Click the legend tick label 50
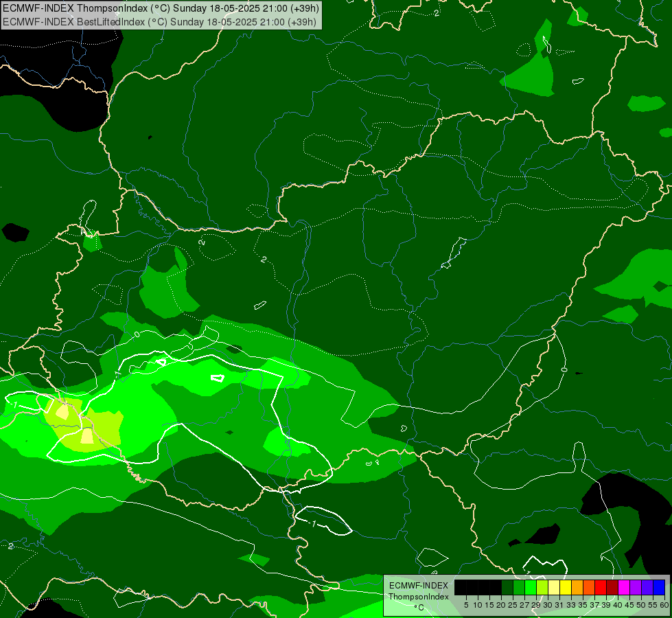Viewport: 672px width, 618px height. pyautogui.click(x=642, y=605)
